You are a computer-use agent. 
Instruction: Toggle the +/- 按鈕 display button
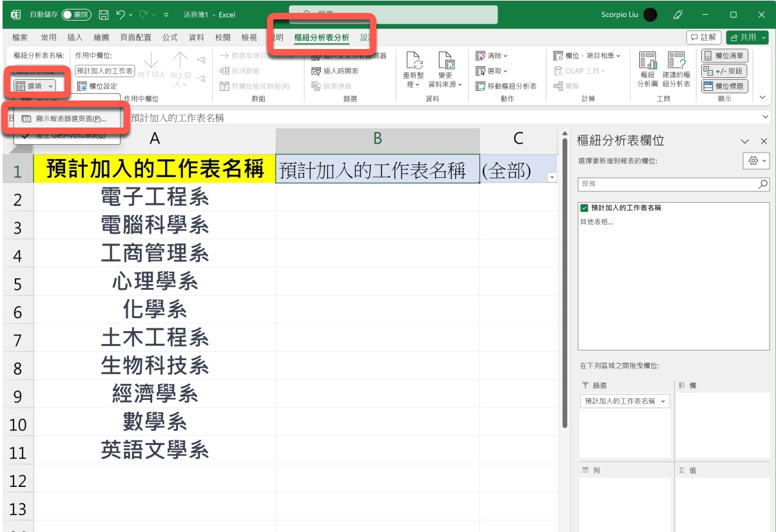(x=724, y=71)
